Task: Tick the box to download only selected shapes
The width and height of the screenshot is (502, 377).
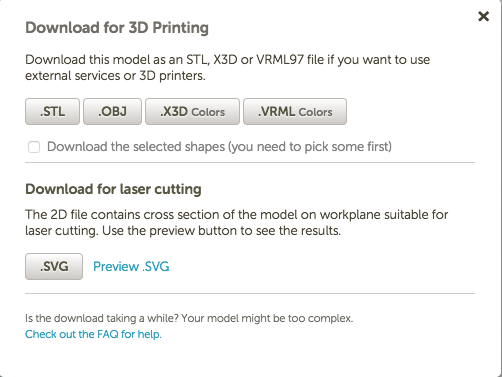Action: click(x=34, y=147)
